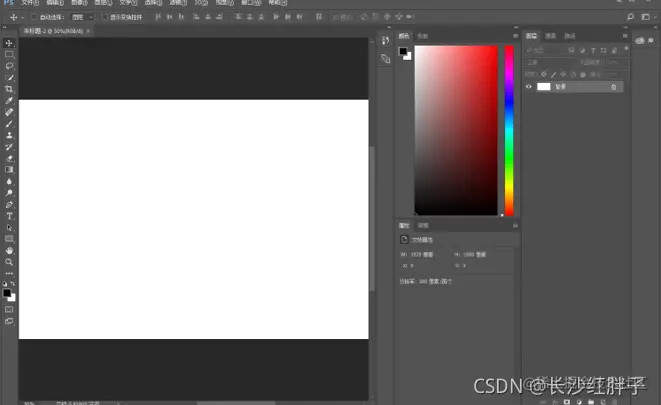This screenshot has width=661, height=405.
Task: Select the Crop tool
Action: (9, 89)
